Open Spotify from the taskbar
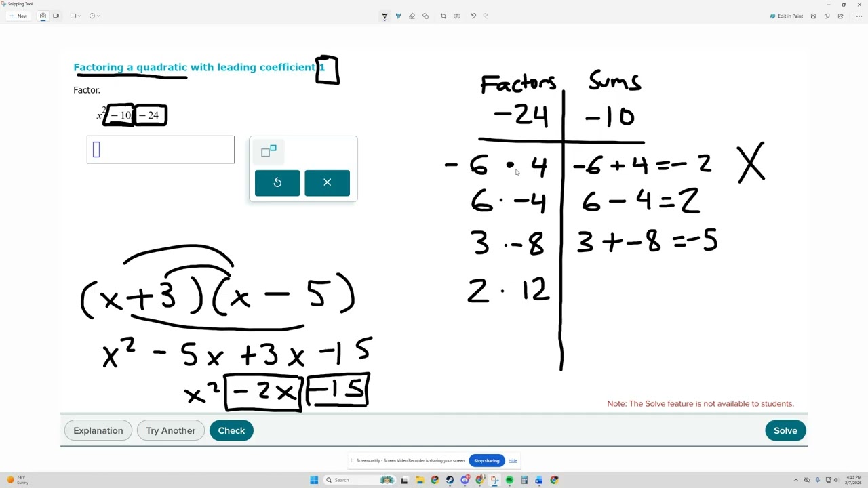This screenshot has width=868, height=488. 509,480
